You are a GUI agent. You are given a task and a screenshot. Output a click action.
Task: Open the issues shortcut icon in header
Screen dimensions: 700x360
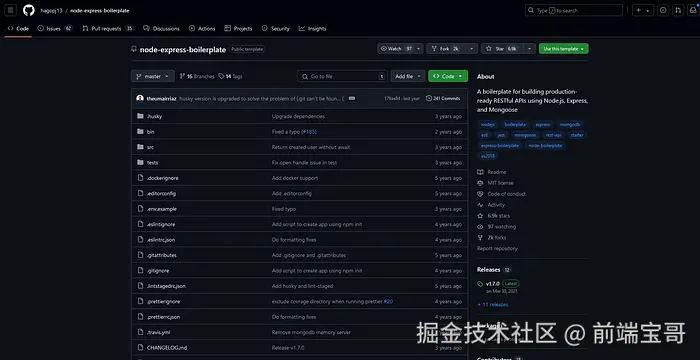663,10
